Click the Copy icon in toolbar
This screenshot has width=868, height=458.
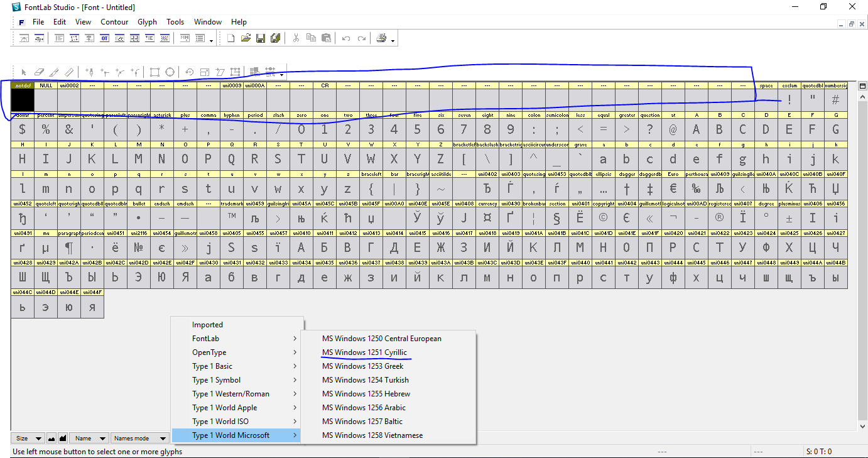(x=311, y=38)
